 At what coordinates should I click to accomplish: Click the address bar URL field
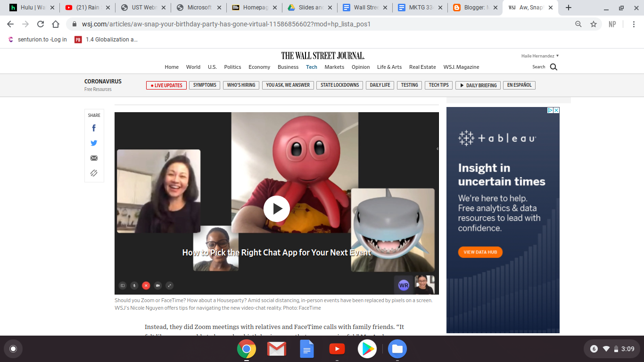321,24
